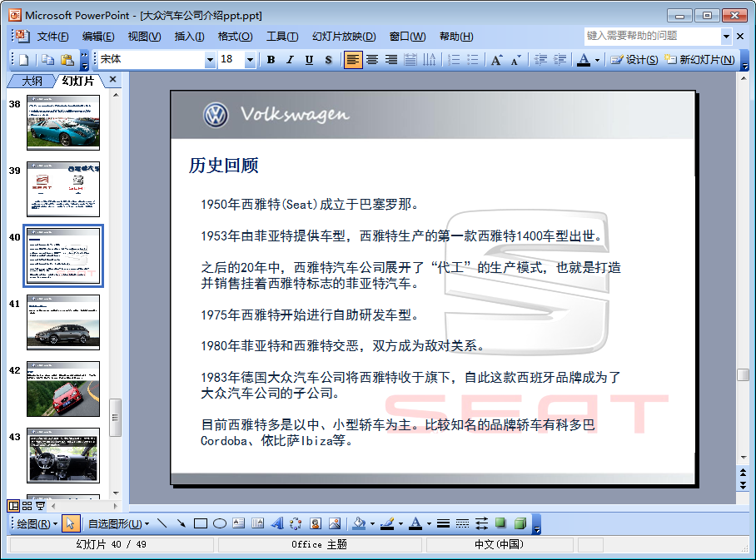The width and height of the screenshot is (756, 560).
Task: Select slide 43 thumbnail
Action: click(x=63, y=455)
